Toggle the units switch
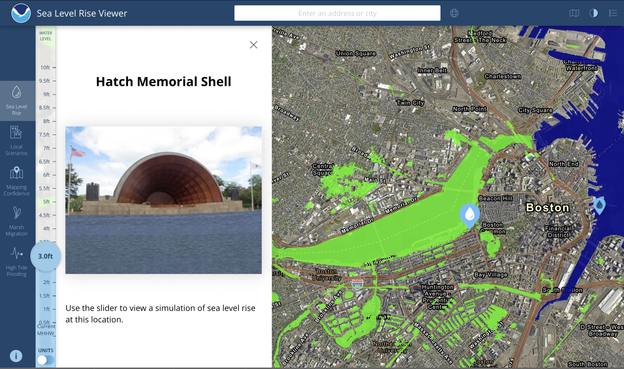This screenshot has height=369, width=624. pos(45,360)
